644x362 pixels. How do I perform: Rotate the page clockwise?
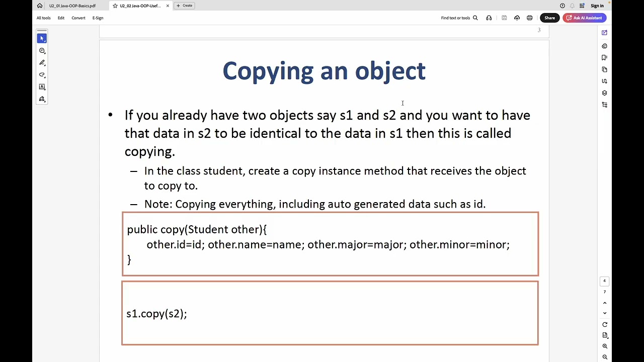(x=605, y=324)
